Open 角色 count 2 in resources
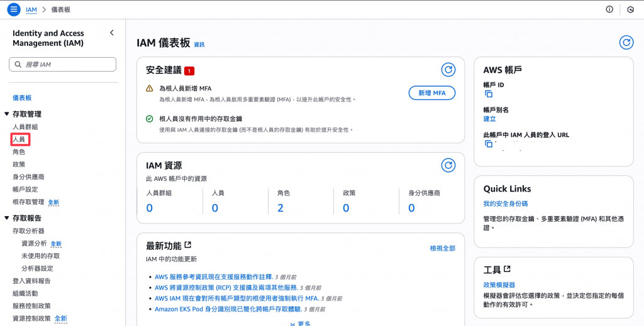 click(280, 209)
